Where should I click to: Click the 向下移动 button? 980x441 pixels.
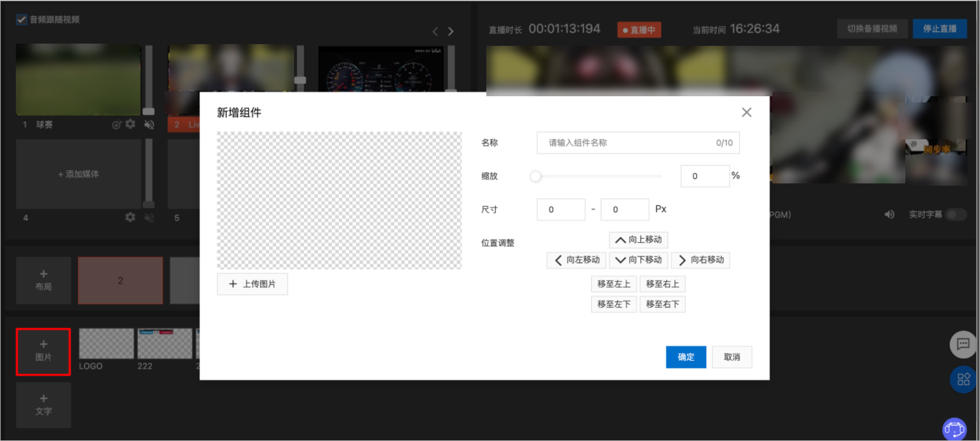(x=638, y=260)
